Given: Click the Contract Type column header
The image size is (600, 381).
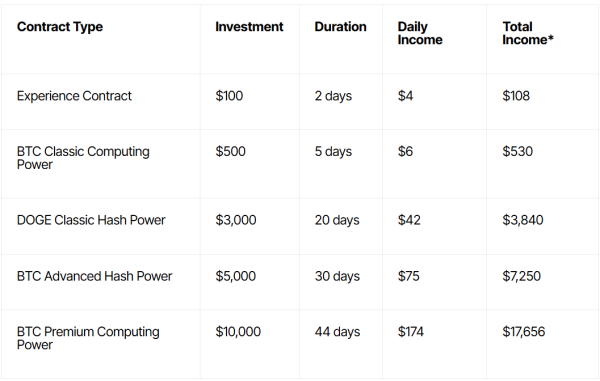Looking at the screenshot, I should point(60,27).
